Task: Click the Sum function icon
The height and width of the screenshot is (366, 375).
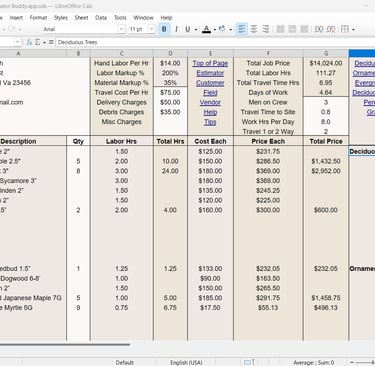Action: 37,42
